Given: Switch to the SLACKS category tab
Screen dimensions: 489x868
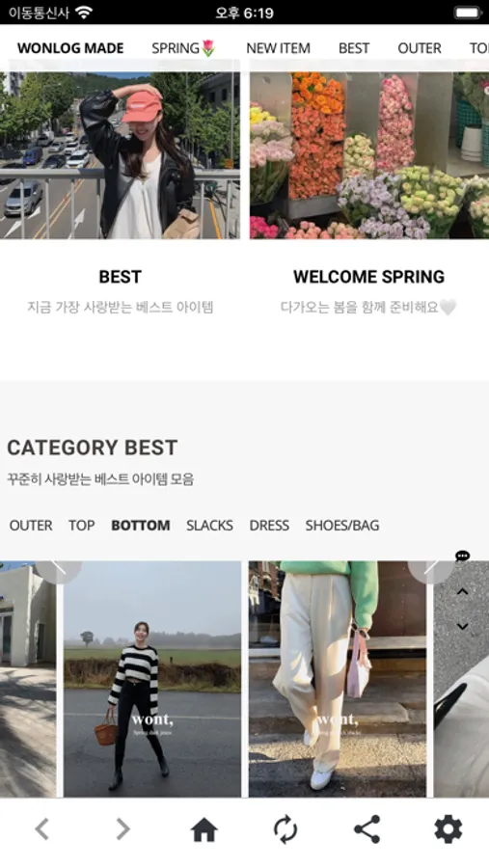Looking at the screenshot, I should [x=209, y=526].
